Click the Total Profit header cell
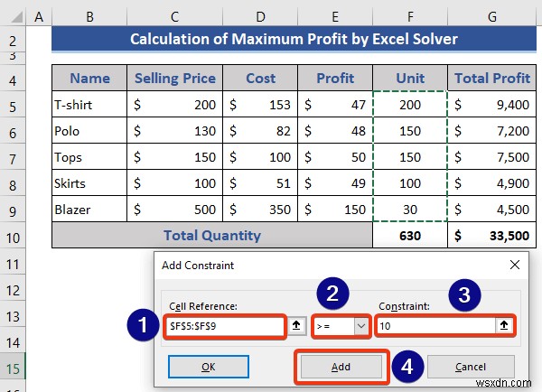542x392 pixels. [x=492, y=79]
